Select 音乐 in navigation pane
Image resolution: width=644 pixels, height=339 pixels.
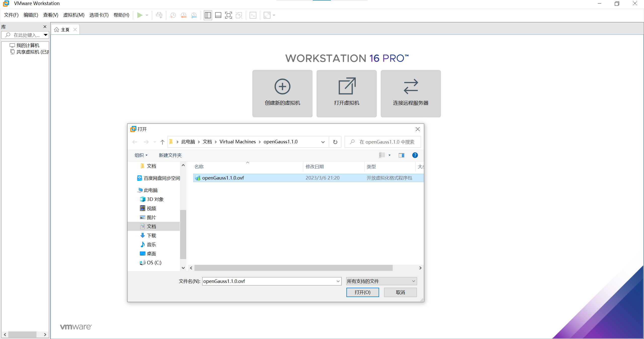pos(148,244)
